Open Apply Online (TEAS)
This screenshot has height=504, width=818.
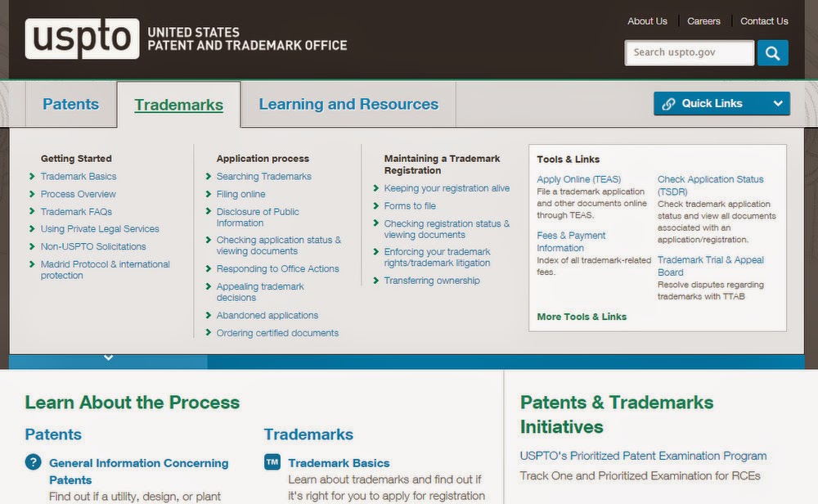pyautogui.click(x=578, y=179)
